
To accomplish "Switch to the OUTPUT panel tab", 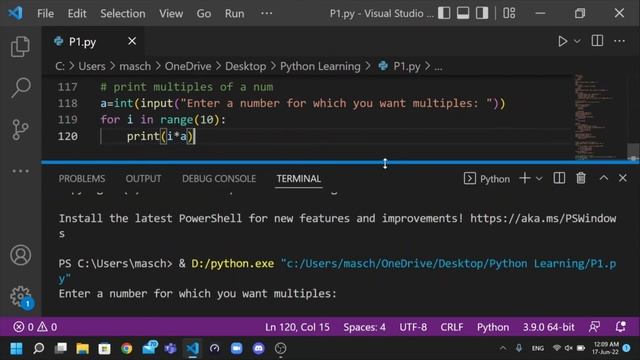I will pos(143,179).
